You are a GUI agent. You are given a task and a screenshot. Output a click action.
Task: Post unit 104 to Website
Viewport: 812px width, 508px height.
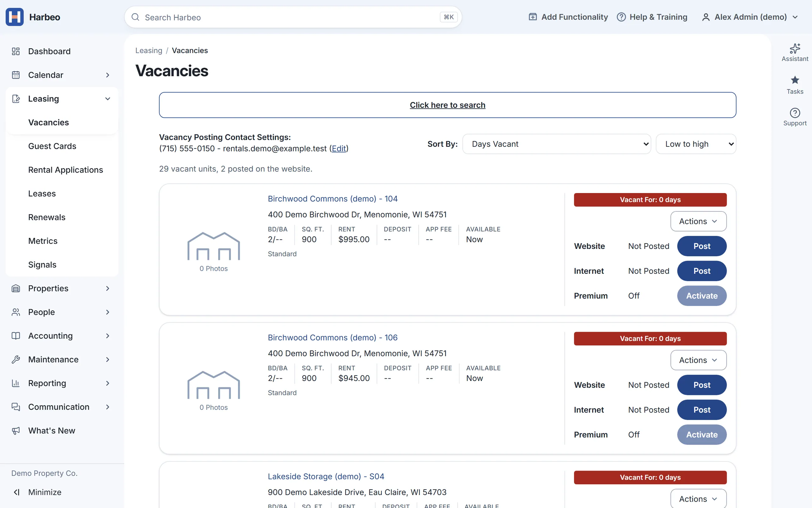(x=702, y=246)
